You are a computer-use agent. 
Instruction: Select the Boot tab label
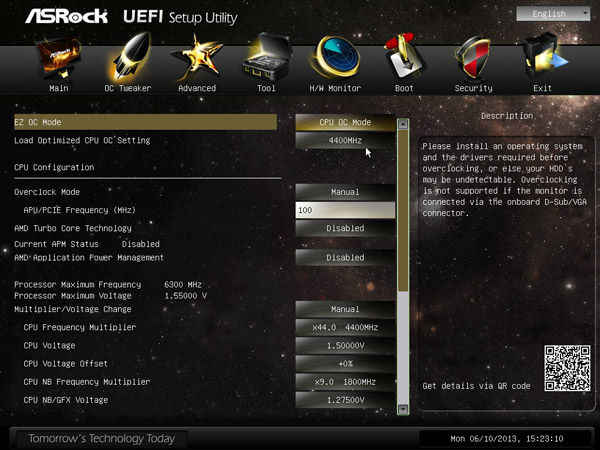pos(404,88)
